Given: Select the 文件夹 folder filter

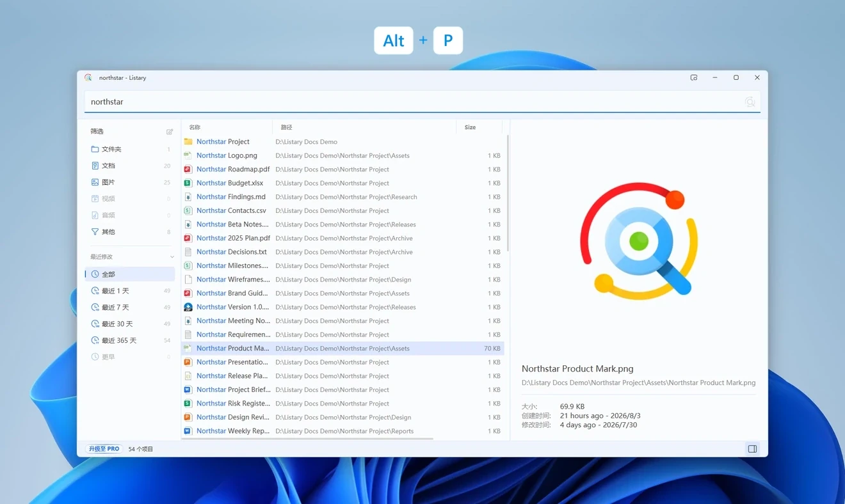Looking at the screenshot, I should pyautogui.click(x=130, y=149).
